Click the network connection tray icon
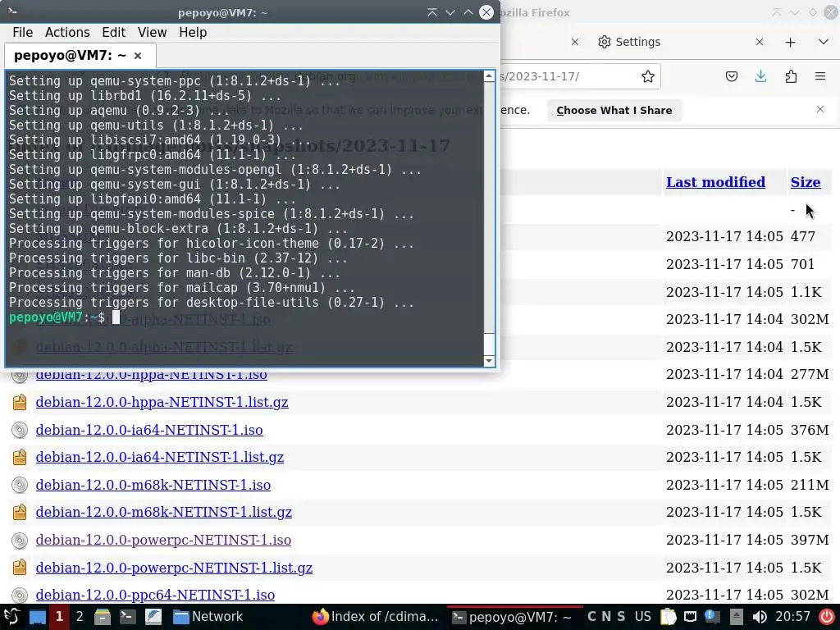840x630 pixels. [x=691, y=617]
